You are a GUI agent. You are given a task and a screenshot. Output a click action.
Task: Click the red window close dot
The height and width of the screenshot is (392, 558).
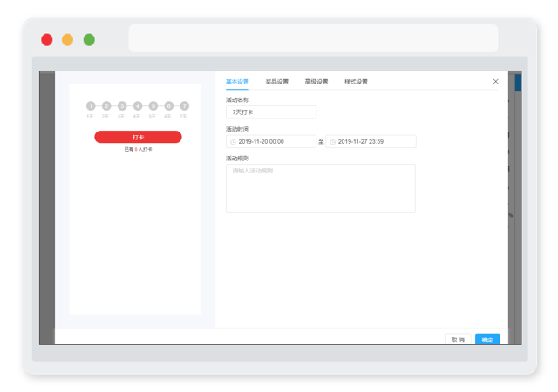(x=47, y=39)
